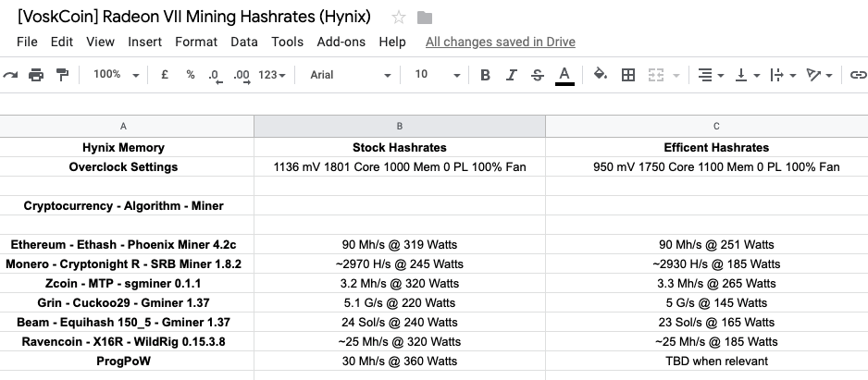Image resolution: width=868 pixels, height=380 pixels.
Task: Open the Help menu
Action: click(392, 42)
